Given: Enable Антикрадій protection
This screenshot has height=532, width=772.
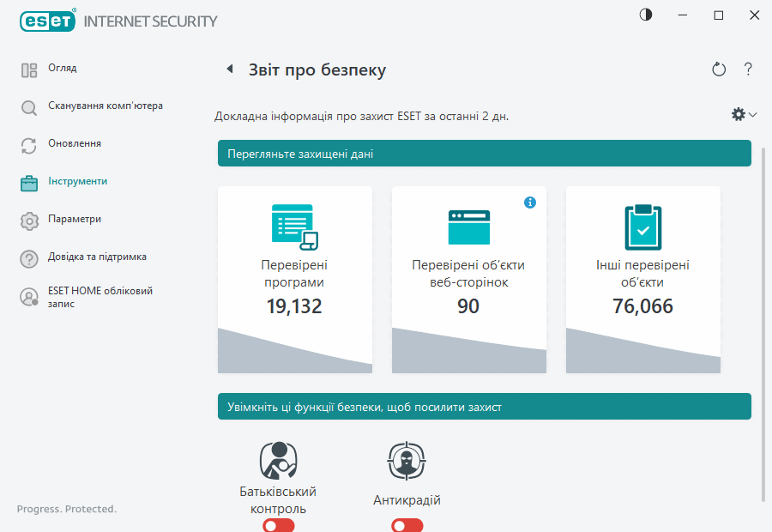Looking at the screenshot, I should 407,525.
